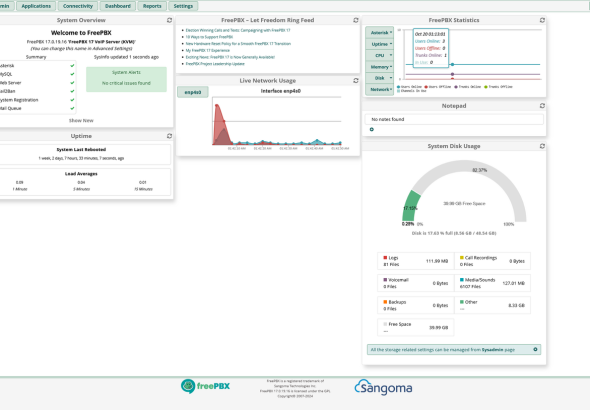Toggle Users Offline series in statistics legend
This screenshot has height=410, width=590.
click(438, 87)
